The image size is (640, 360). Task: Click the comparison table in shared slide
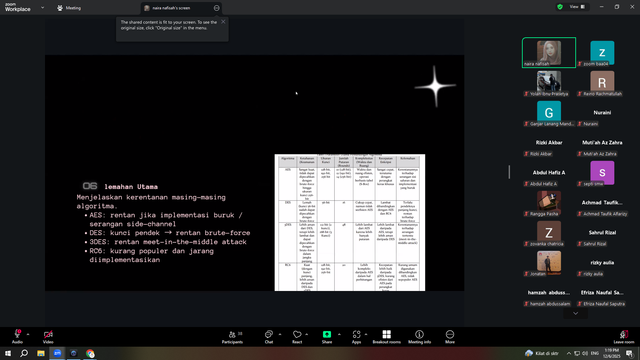coord(350,222)
